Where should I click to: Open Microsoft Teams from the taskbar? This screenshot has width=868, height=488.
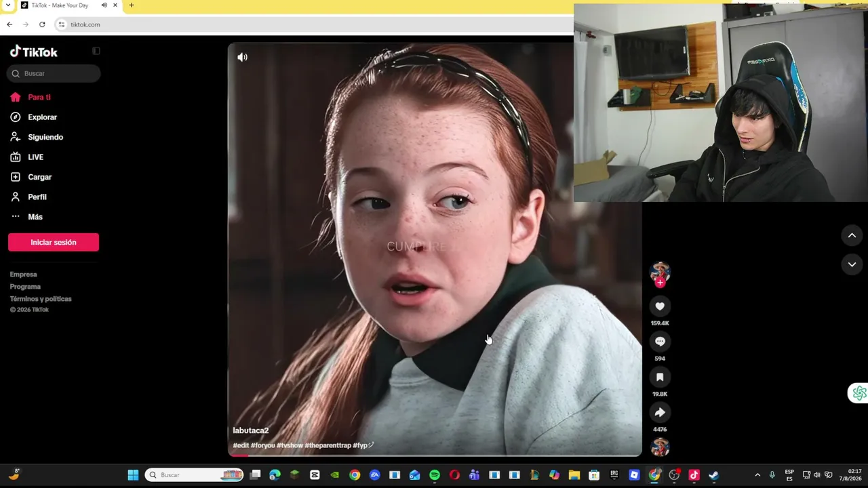[x=474, y=475]
